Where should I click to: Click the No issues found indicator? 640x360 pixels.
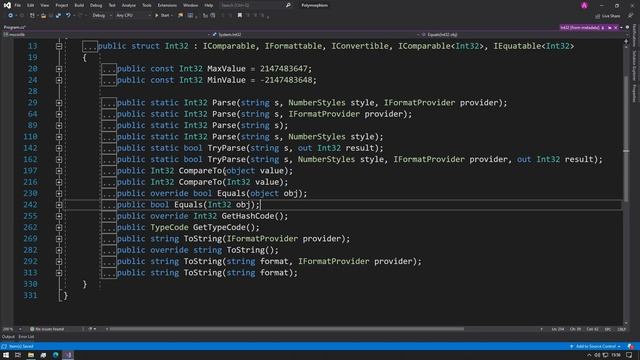(47, 329)
